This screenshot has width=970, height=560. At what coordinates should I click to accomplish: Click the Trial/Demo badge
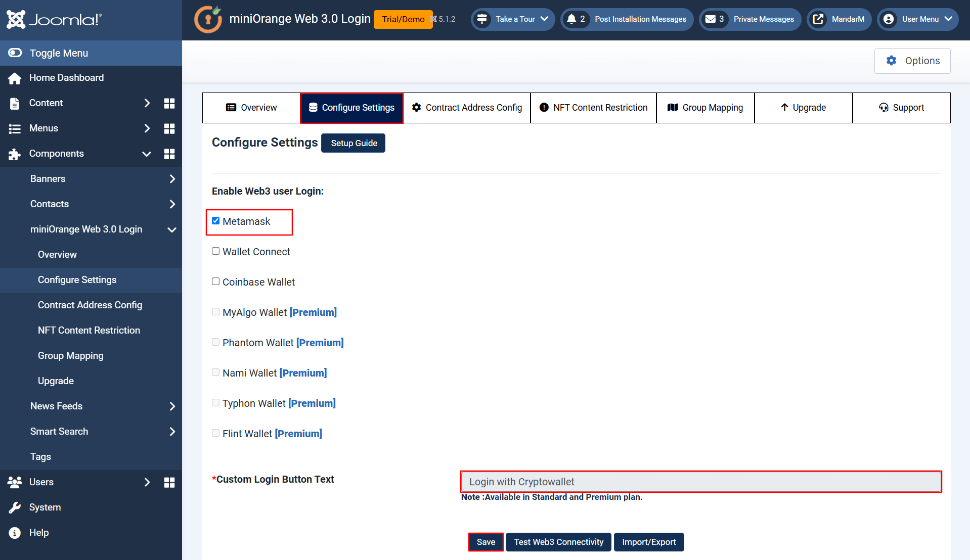coord(403,19)
